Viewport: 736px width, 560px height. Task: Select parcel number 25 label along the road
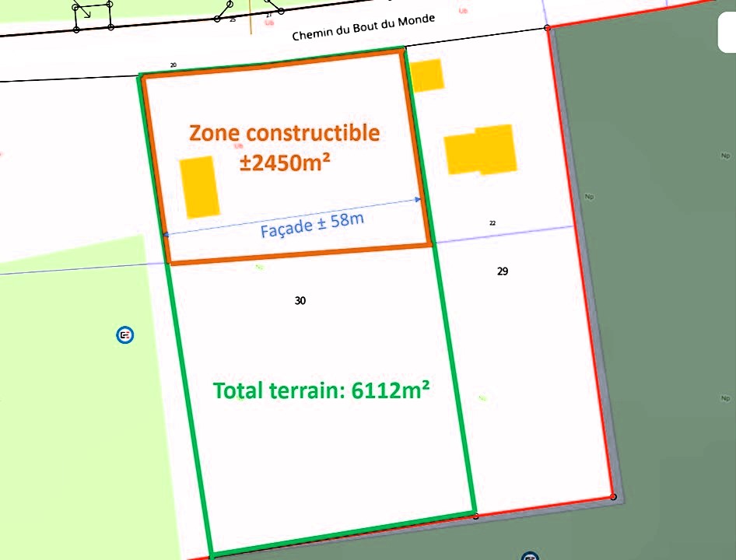[x=233, y=19]
